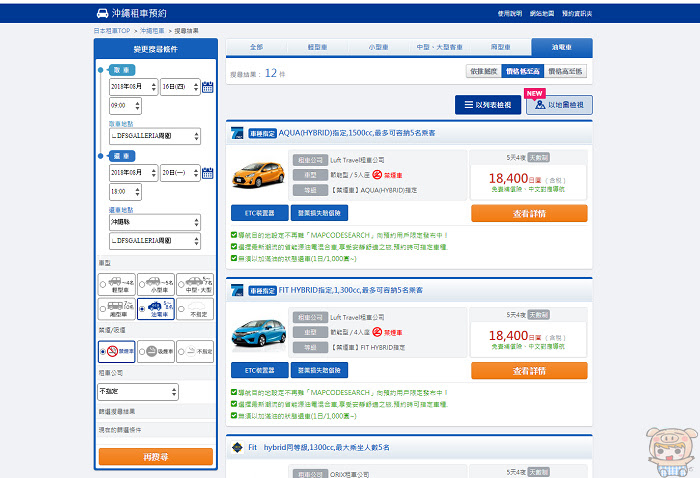Viewport: 700px width, 478px height.
Task: Switch to the 中型、大型客車 tab
Action: click(x=439, y=47)
